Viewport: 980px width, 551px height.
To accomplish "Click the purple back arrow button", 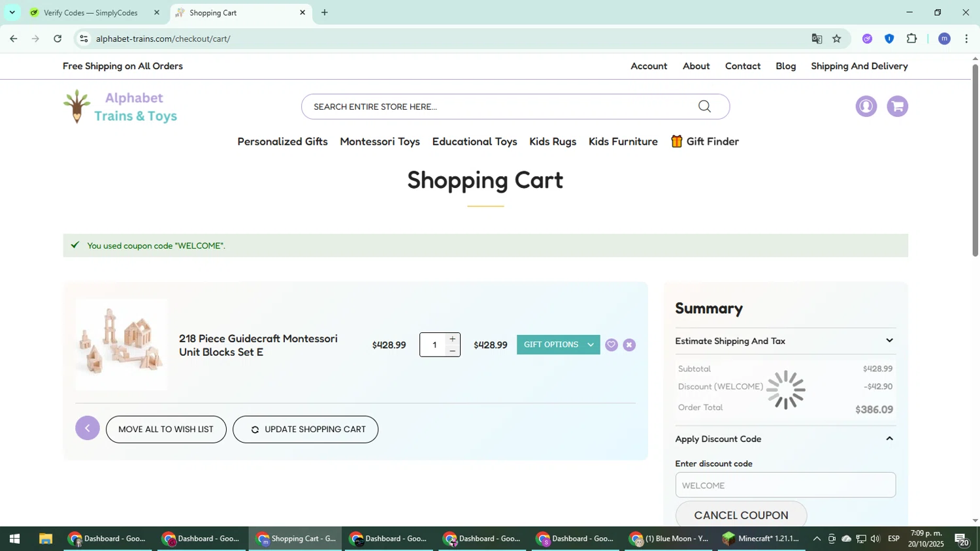I will 88,428.
